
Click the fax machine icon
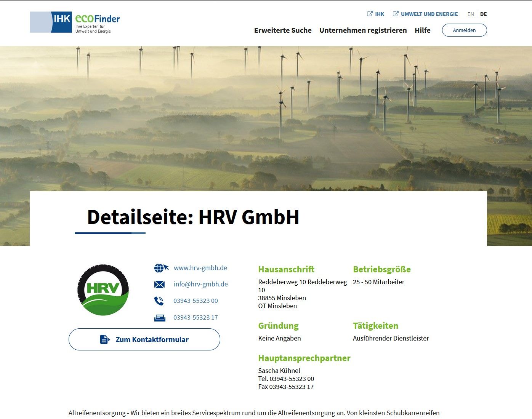[x=160, y=318]
